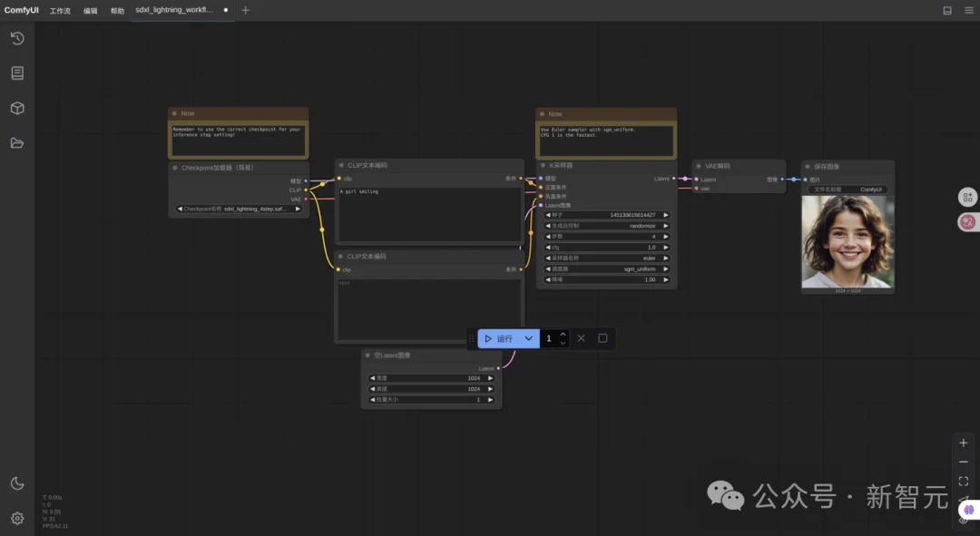The width and height of the screenshot is (980, 536).
Task: Collapse the lower CLIP文本编码 node
Action: pyautogui.click(x=340, y=256)
